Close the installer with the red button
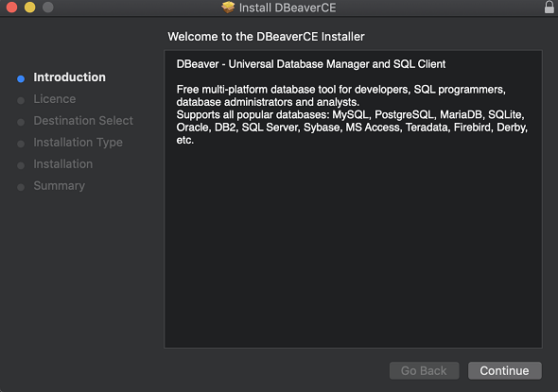 pyautogui.click(x=11, y=8)
